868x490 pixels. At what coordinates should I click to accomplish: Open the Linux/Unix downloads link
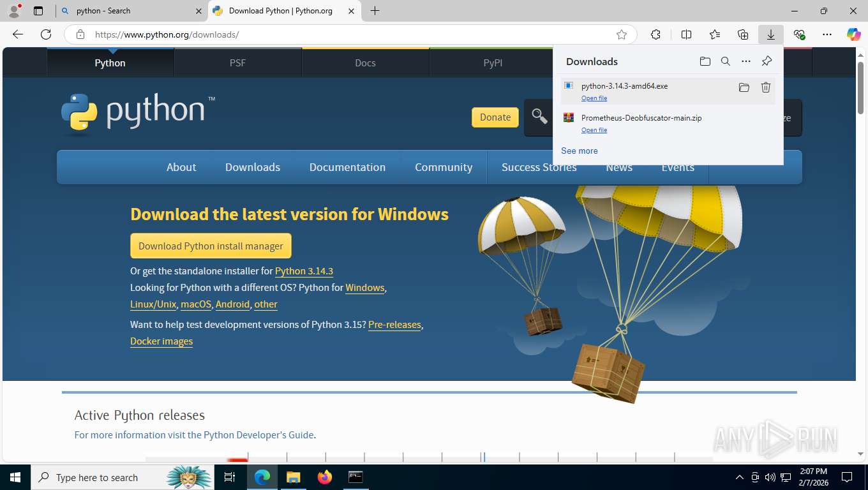tap(153, 304)
